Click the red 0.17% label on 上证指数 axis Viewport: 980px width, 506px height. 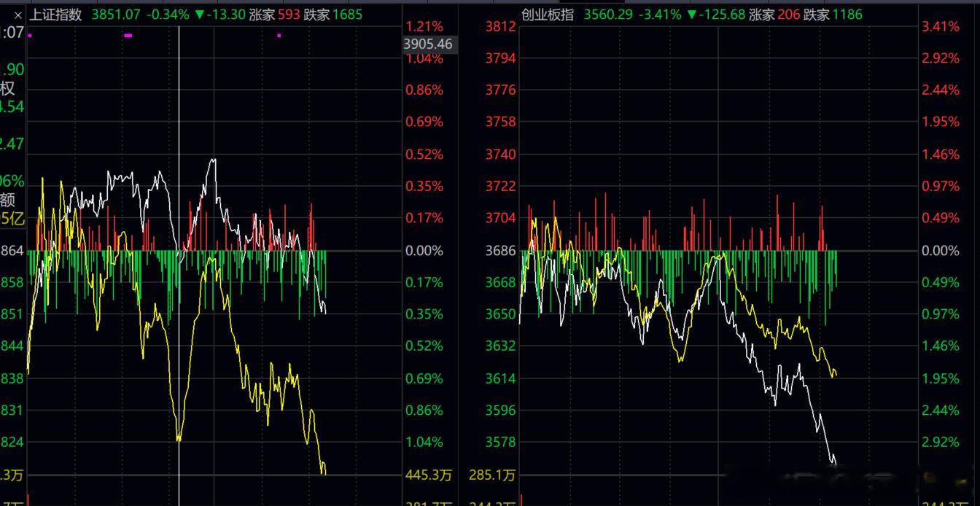point(424,217)
